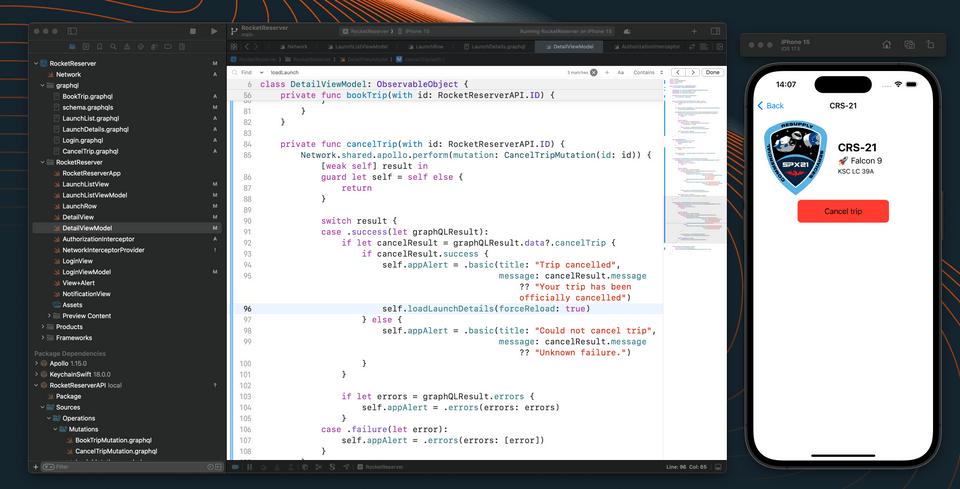960x489 pixels.
Task: Clear the find search text
Action: tap(593, 72)
